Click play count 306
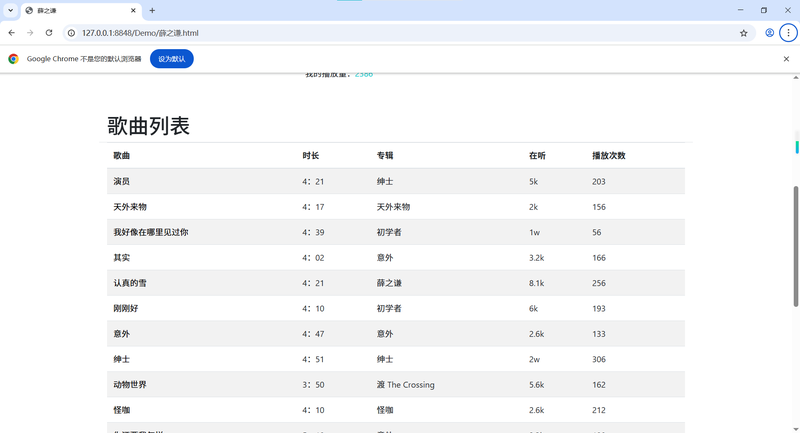The image size is (800, 433). click(x=599, y=359)
